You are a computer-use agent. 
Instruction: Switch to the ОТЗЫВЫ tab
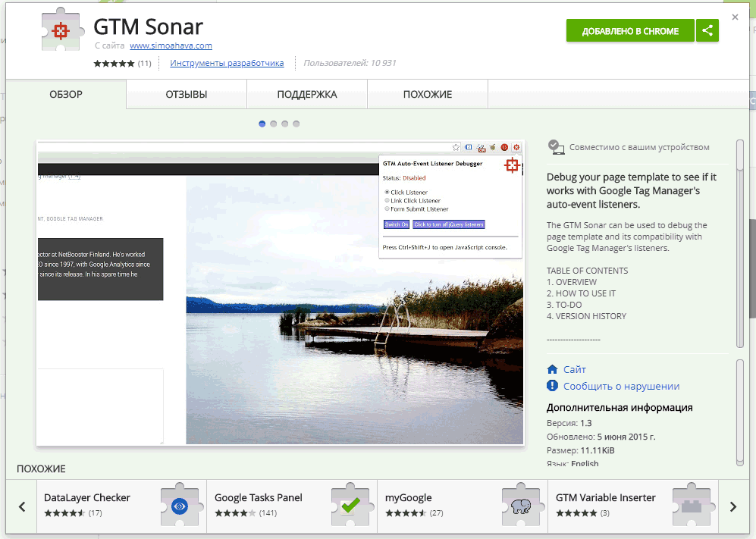pos(187,95)
